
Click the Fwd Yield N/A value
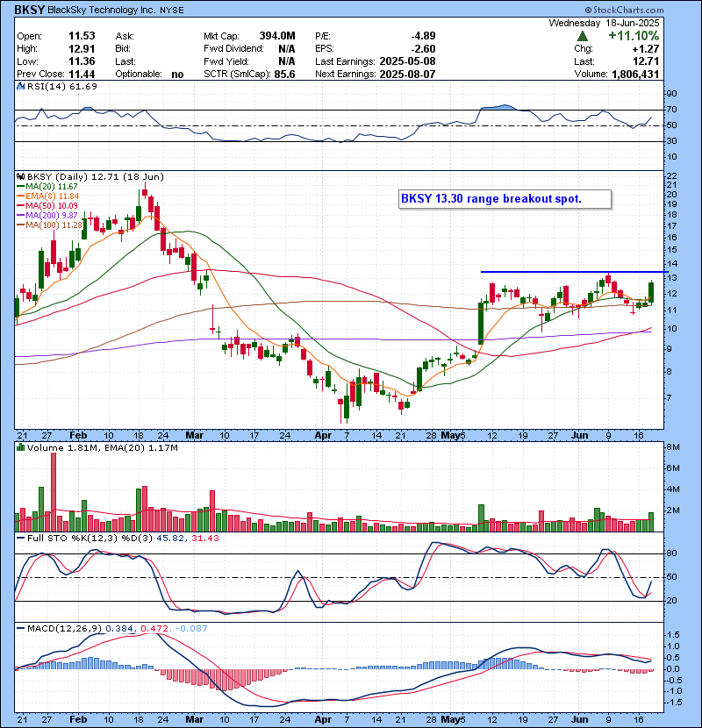287,61
